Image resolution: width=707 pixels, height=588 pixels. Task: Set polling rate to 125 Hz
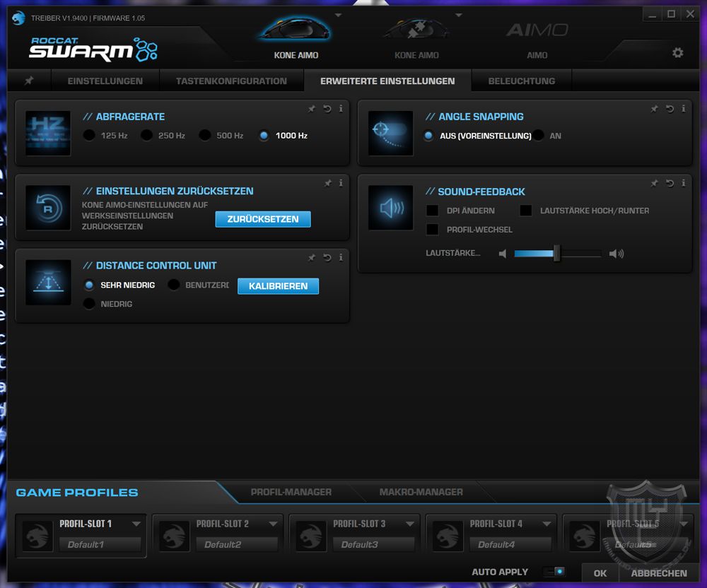tap(89, 135)
